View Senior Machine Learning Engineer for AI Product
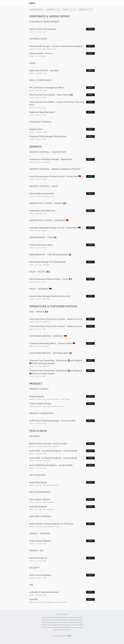Screen dimensions: 124x644 (51, 524)
